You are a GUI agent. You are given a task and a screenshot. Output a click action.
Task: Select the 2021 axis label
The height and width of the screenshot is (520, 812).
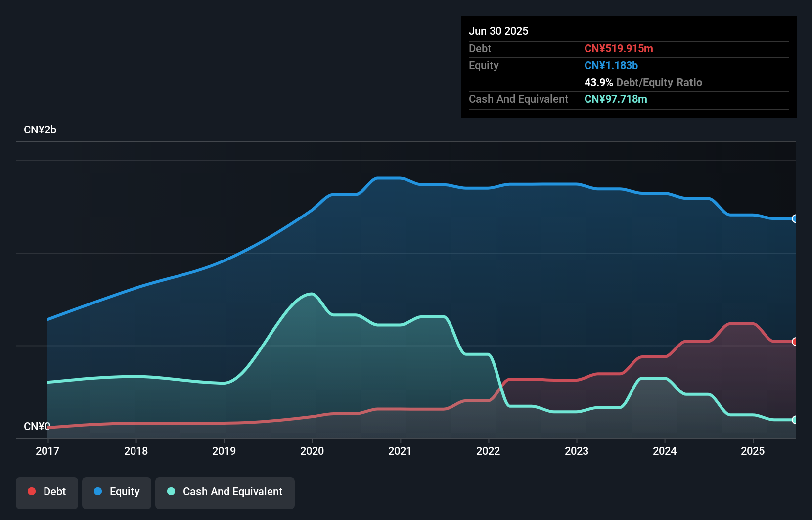(x=401, y=451)
